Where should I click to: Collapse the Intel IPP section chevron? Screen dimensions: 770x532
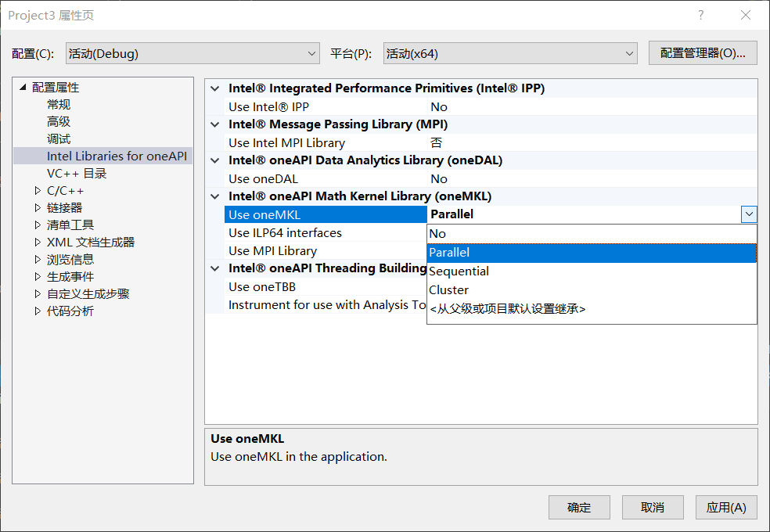214,88
